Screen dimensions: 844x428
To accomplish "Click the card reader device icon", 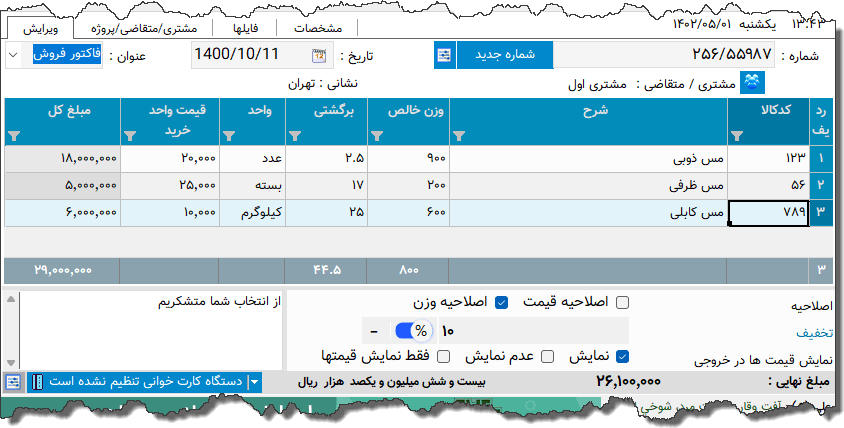I will (37, 382).
